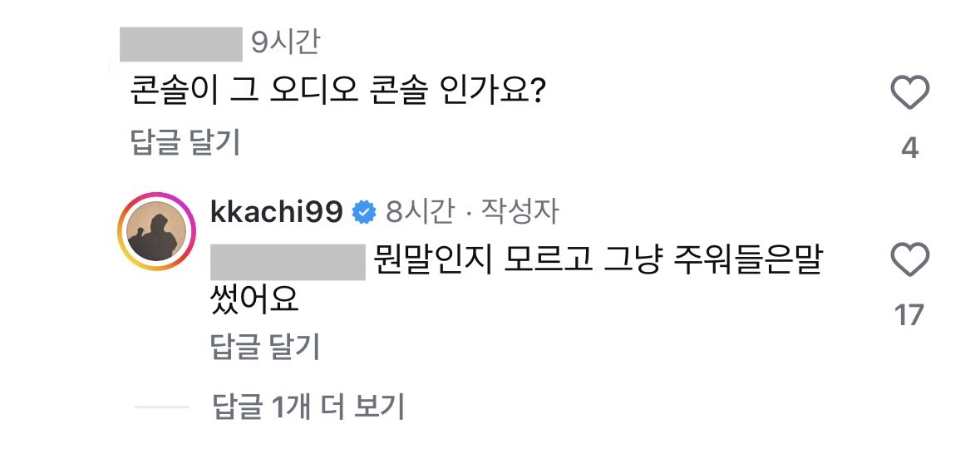Click the line beside 답글 1개 더 보기
This screenshot has height=454, width=980.
(162, 407)
